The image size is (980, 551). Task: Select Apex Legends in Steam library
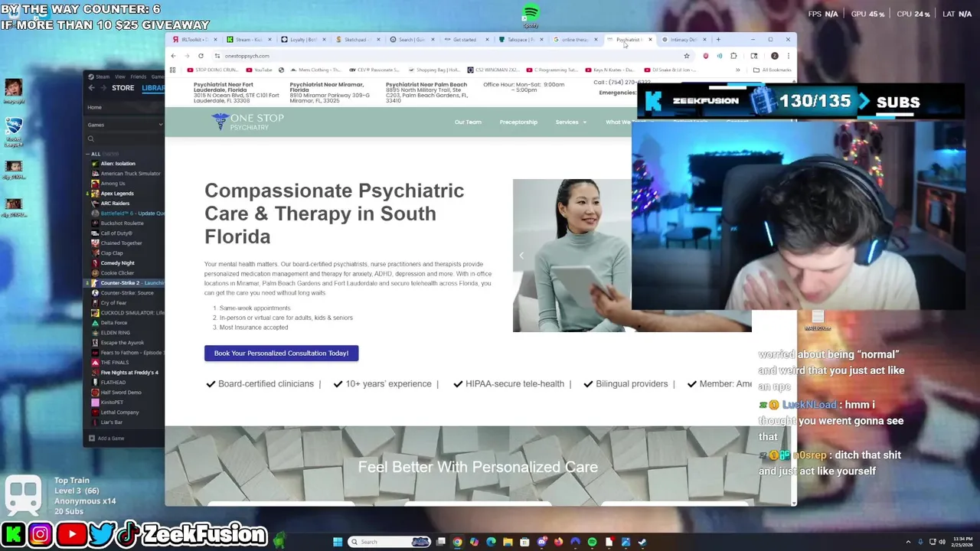117,193
